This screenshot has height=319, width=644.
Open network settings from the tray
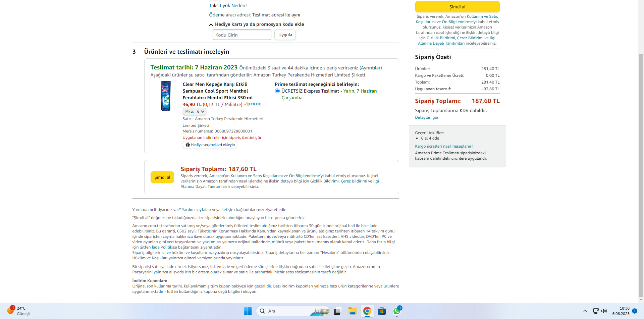pyautogui.click(x=596, y=311)
